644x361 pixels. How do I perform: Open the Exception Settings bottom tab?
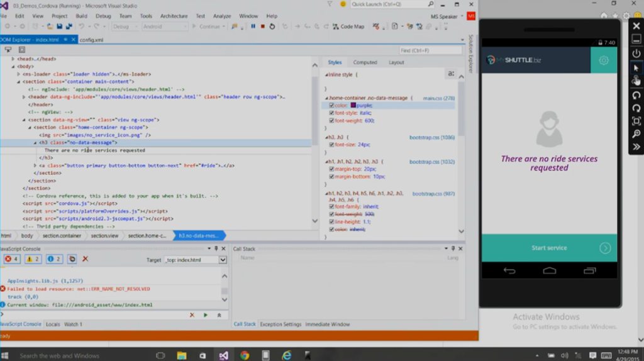[x=280, y=325]
